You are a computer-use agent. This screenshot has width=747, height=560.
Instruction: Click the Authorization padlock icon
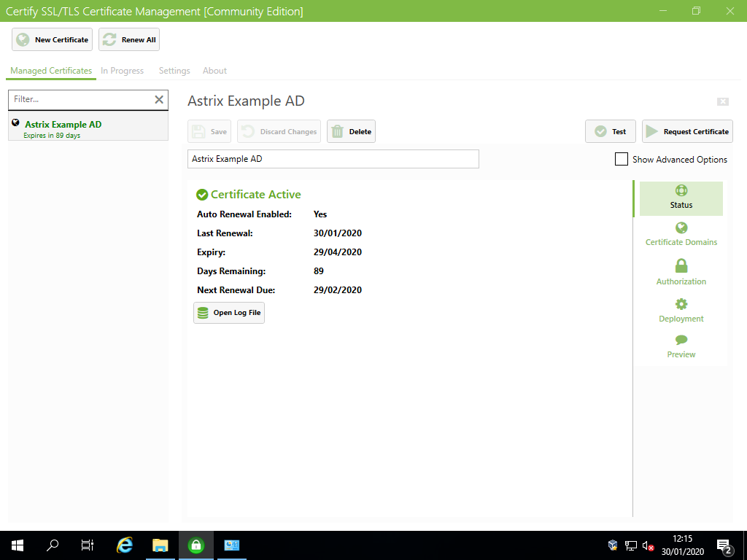click(x=681, y=265)
